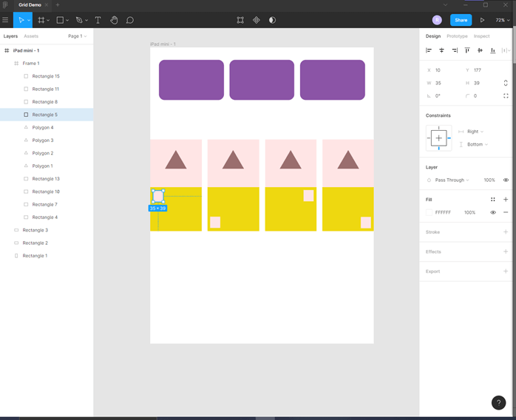516x420 pixels.
Task: Open fill styles icon
Action: pyautogui.click(x=493, y=200)
